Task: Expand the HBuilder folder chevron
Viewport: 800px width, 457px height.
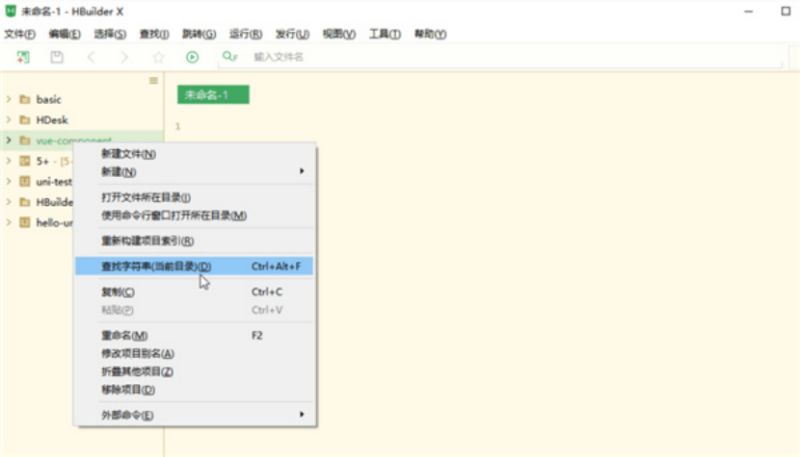Action: [9, 202]
